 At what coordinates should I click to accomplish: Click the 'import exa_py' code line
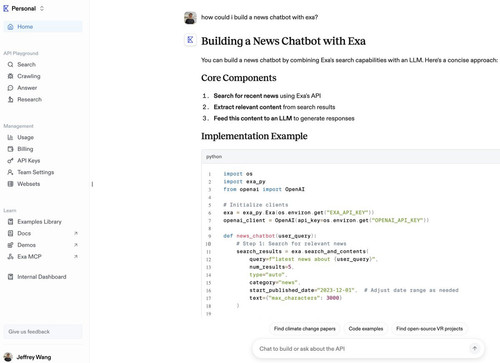244,182
